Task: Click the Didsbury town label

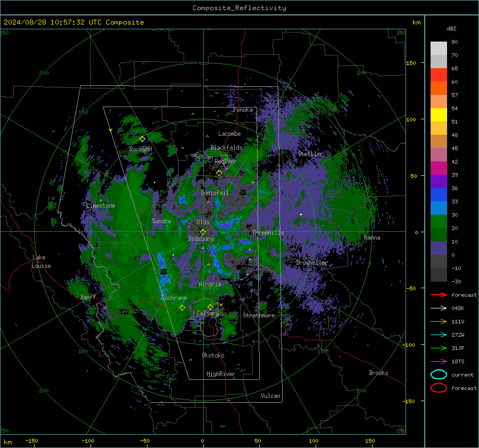Action: tap(201, 239)
